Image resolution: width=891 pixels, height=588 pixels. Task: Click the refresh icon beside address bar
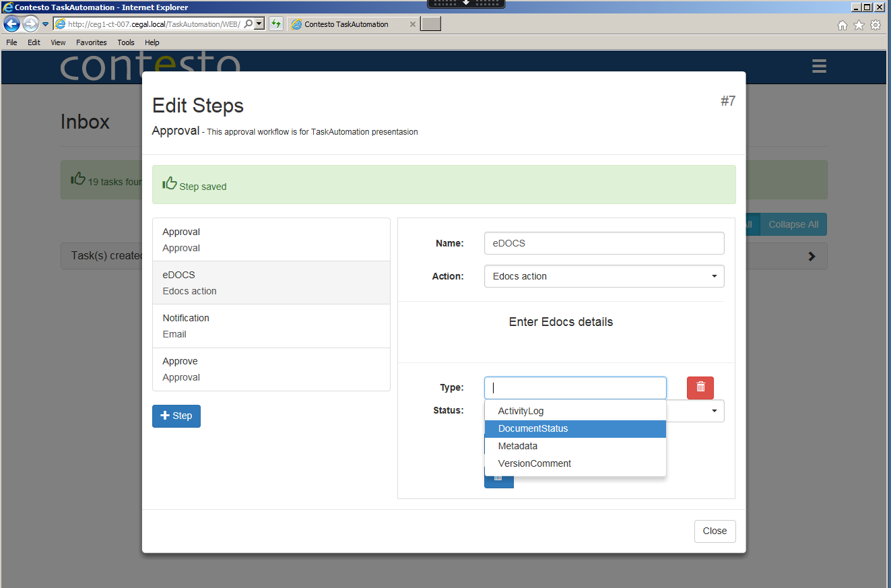pos(276,24)
